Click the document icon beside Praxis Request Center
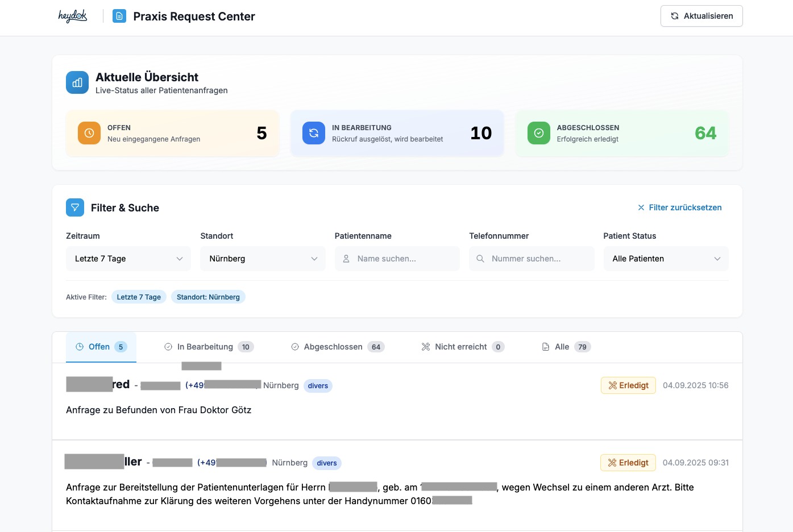Image resolution: width=793 pixels, height=532 pixels. 119,16
